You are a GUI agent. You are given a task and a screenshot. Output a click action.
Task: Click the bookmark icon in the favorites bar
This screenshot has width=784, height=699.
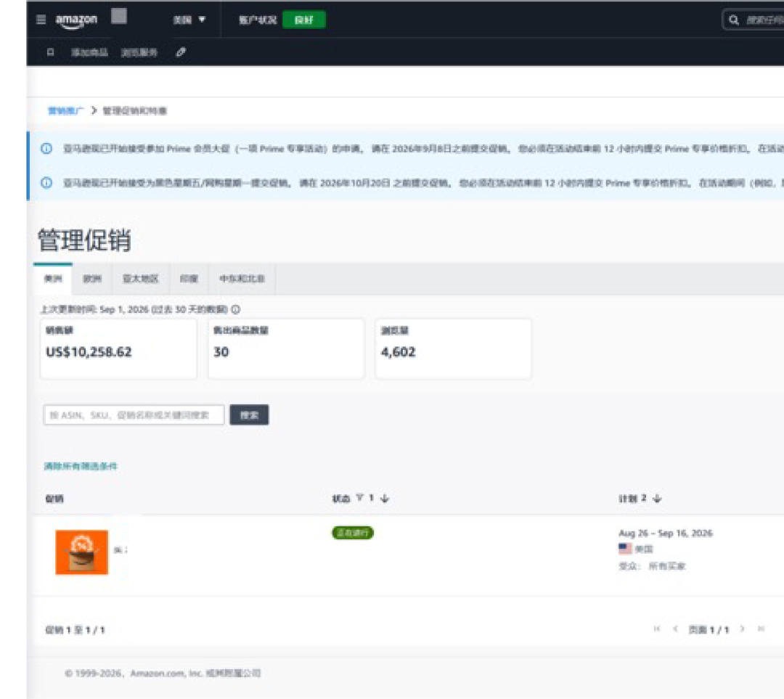click(50, 52)
